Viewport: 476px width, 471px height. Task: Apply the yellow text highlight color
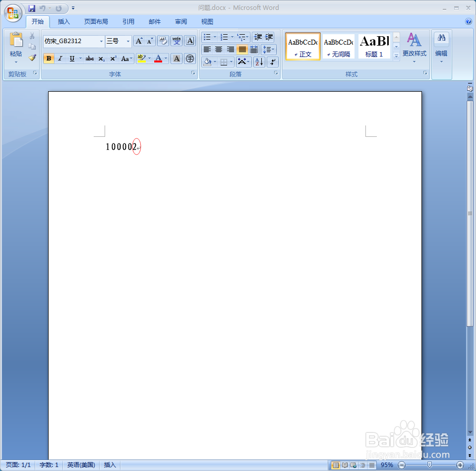click(x=141, y=59)
